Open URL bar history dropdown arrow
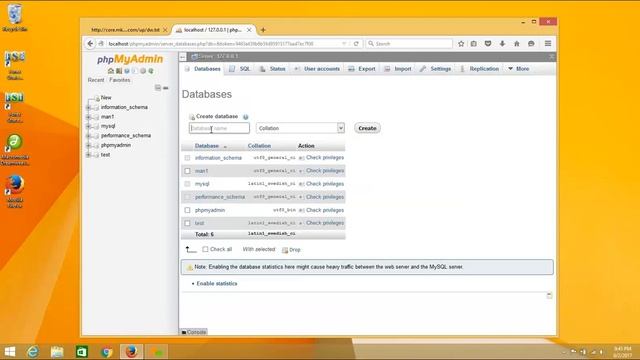Screen dimensions: 640x360 344,44
